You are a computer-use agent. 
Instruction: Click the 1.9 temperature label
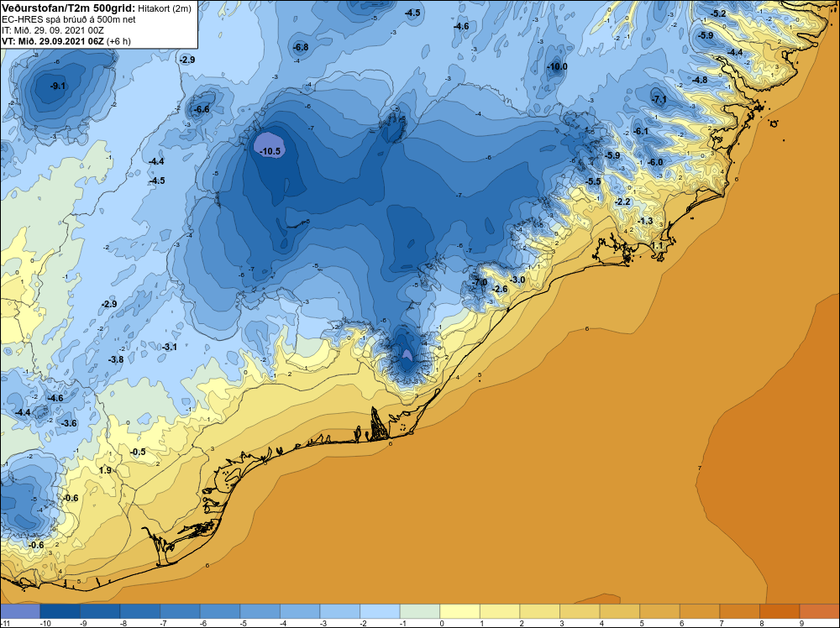point(105,471)
